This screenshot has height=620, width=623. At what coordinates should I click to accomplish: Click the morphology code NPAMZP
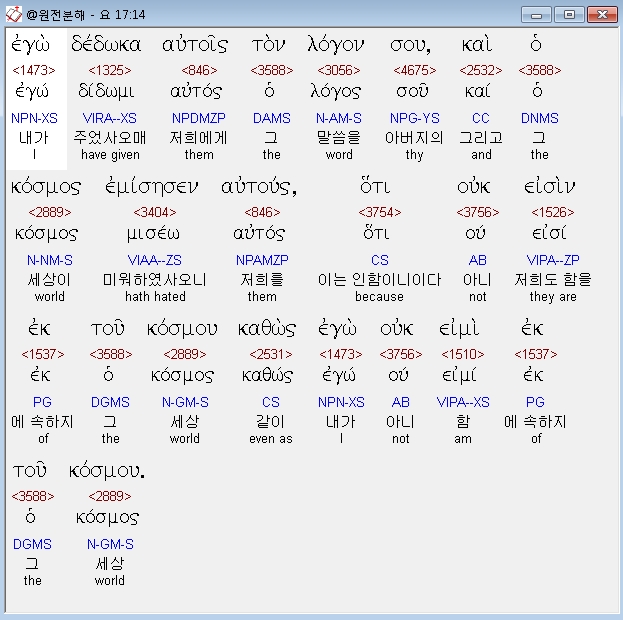pyautogui.click(x=262, y=260)
